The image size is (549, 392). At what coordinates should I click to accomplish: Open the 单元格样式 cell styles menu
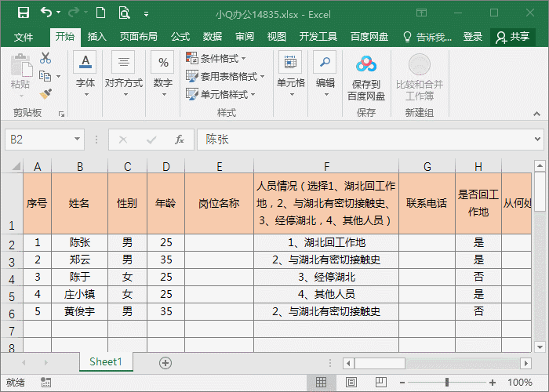pyautogui.click(x=220, y=95)
